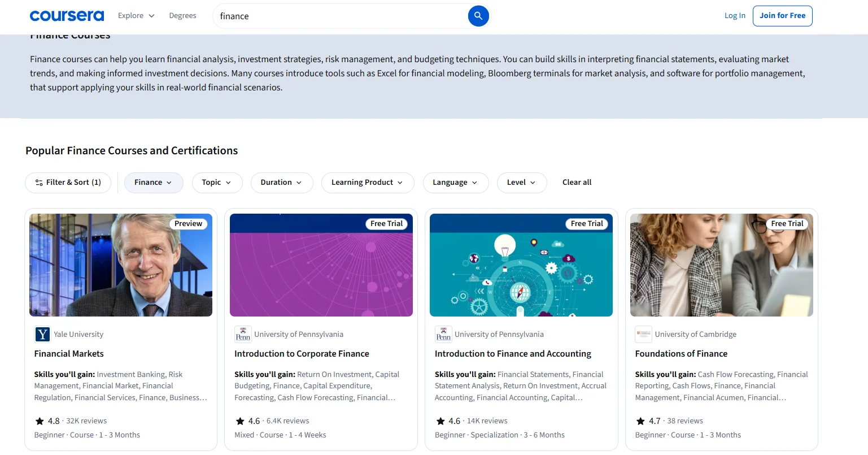Click the Log In link
The image size is (868, 455).
click(735, 16)
